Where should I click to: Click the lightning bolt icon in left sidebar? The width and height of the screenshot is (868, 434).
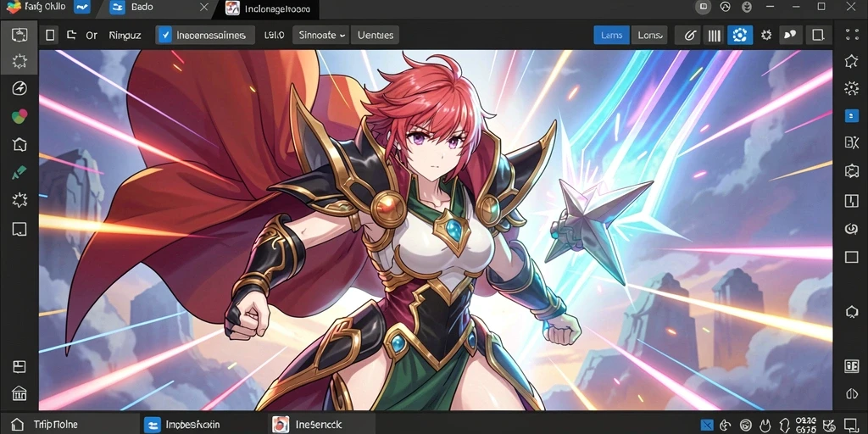(19, 88)
